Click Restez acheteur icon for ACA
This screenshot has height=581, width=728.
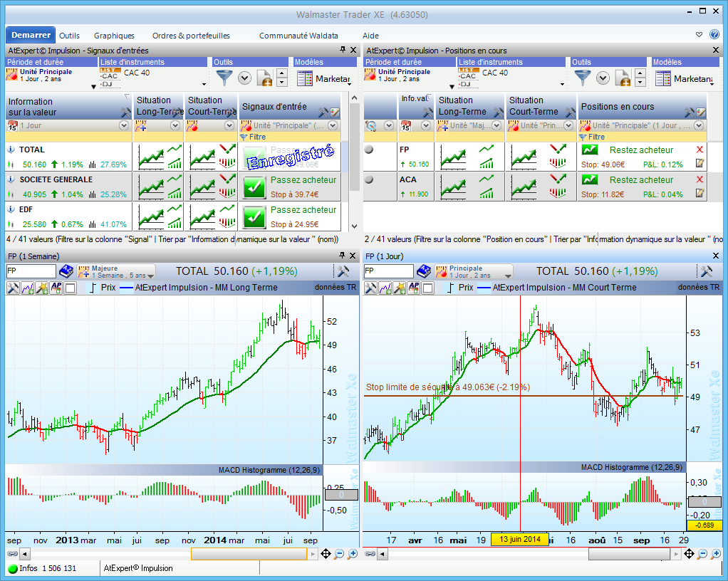click(x=590, y=179)
